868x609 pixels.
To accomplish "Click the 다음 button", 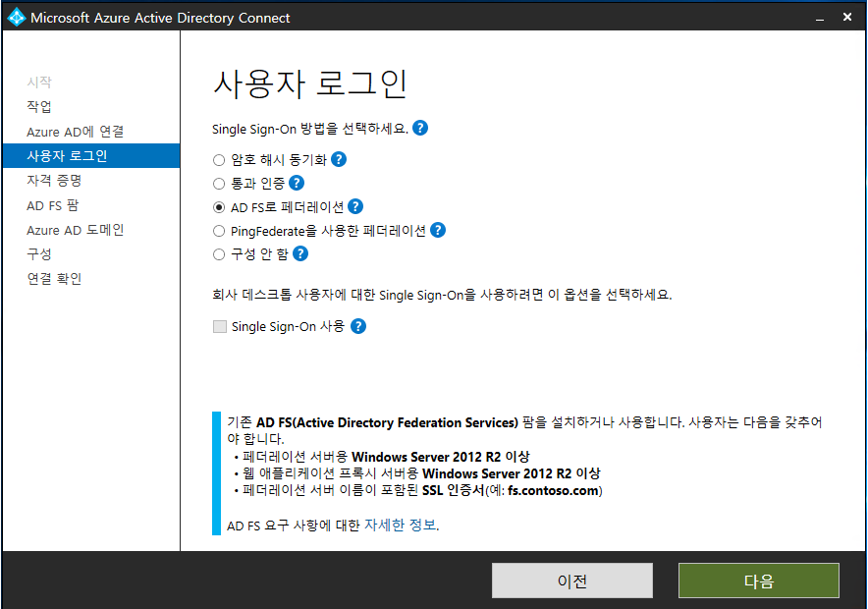I will click(759, 581).
